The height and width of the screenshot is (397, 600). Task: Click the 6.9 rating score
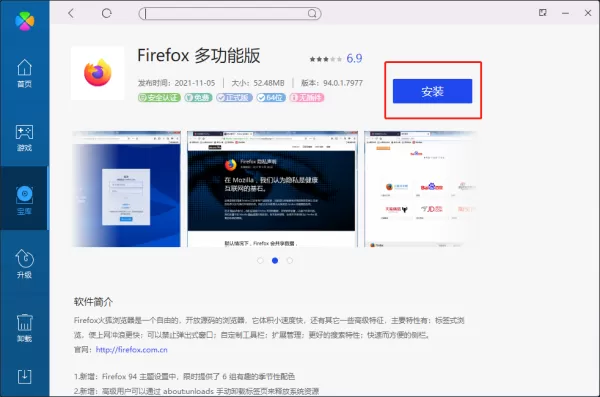tap(354, 58)
